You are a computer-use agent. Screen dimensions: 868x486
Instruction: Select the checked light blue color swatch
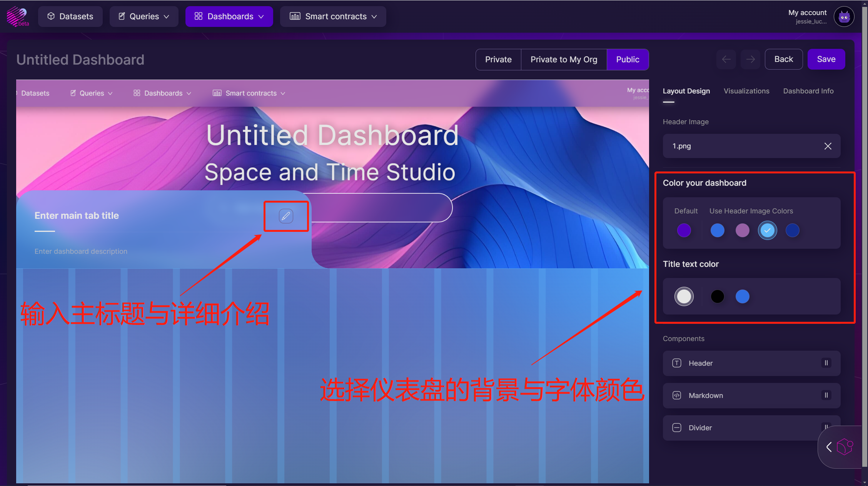pos(767,231)
